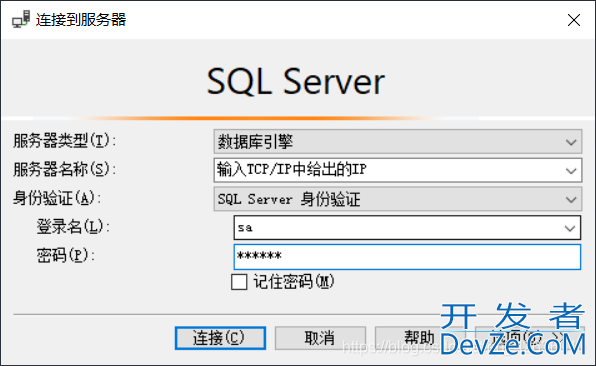The width and height of the screenshot is (596, 366).
Task: Open the 身份验证 dropdown list
Action: point(398,199)
